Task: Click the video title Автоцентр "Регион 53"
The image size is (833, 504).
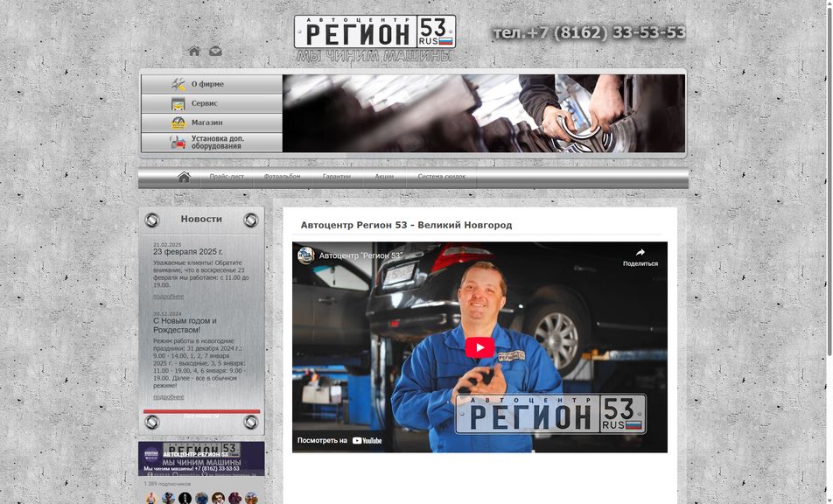Action: coord(360,256)
